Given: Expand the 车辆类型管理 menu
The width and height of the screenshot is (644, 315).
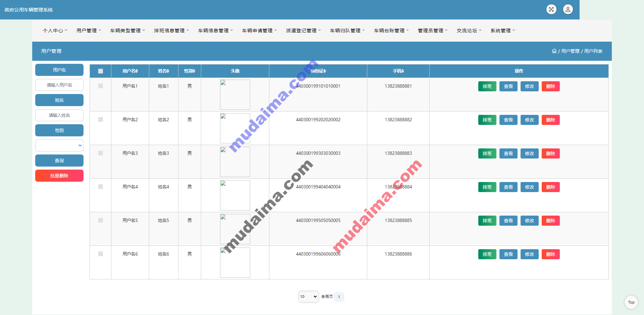Looking at the screenshot, I should [x=127, y=31].
